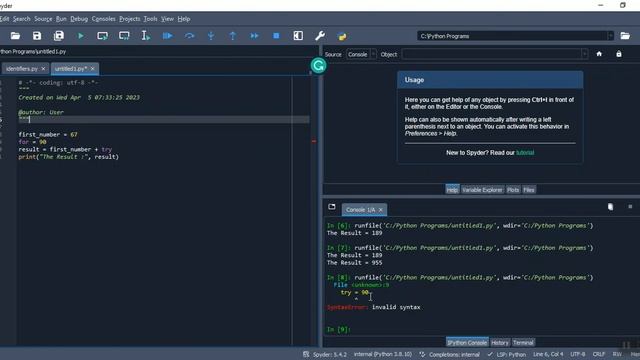Open the Search menu
The height and width of the screenshot is (360, 640).
[x=21, y=19]
